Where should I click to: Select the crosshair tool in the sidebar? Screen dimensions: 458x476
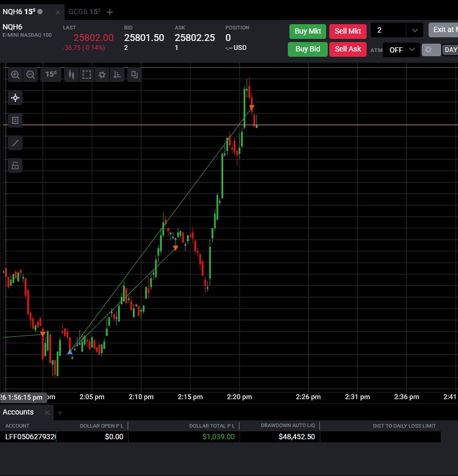15,98
